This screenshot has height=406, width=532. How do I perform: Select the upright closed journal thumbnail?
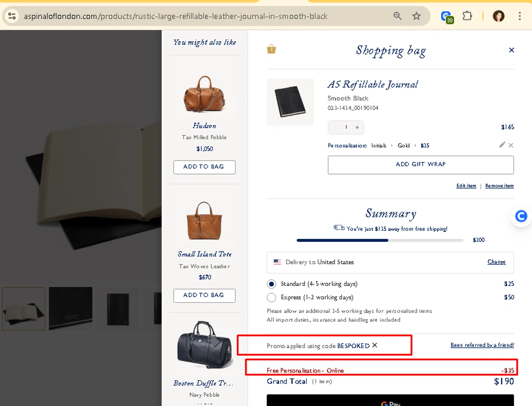[x=118, y=309]
